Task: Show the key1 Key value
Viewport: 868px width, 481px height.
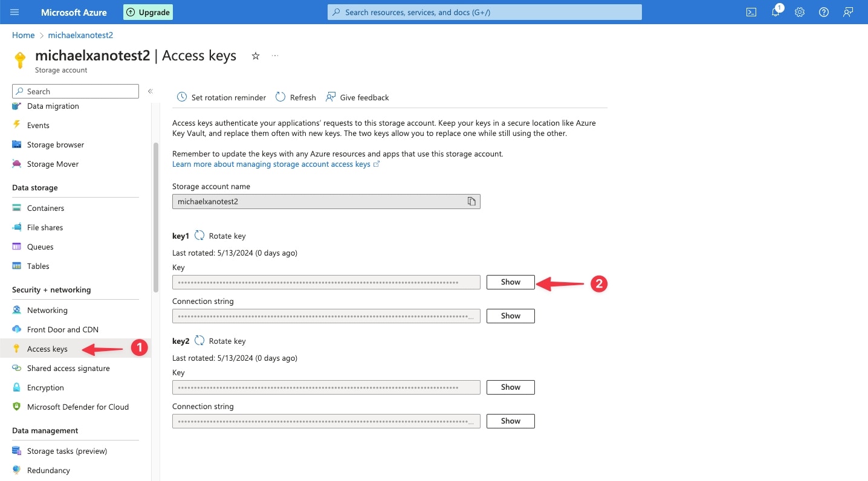Action: [x=511, y=282]
